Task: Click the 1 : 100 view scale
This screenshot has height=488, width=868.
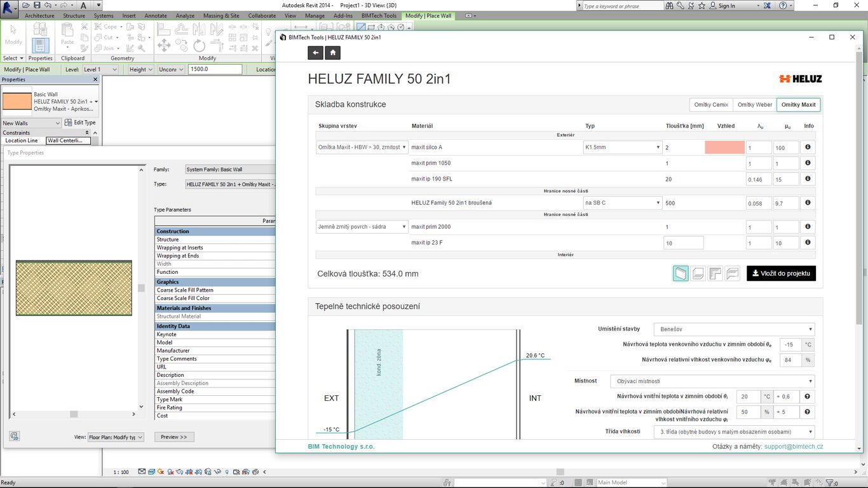Action: tap(121, 472)
